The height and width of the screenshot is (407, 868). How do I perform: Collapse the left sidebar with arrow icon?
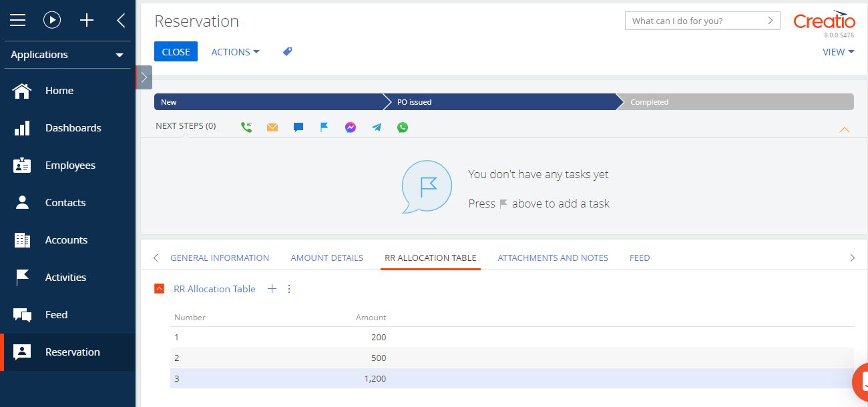121,21
